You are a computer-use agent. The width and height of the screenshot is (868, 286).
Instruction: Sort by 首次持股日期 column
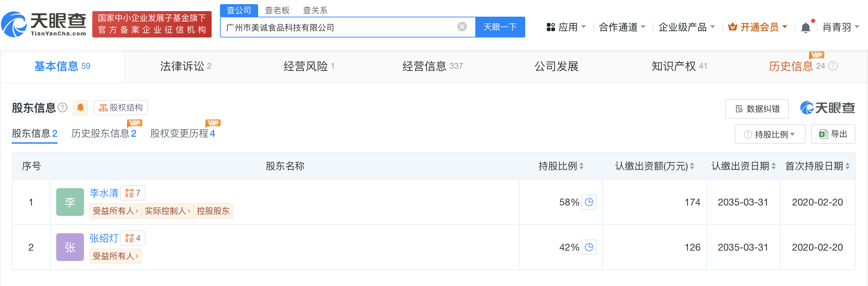coord(848,166)
